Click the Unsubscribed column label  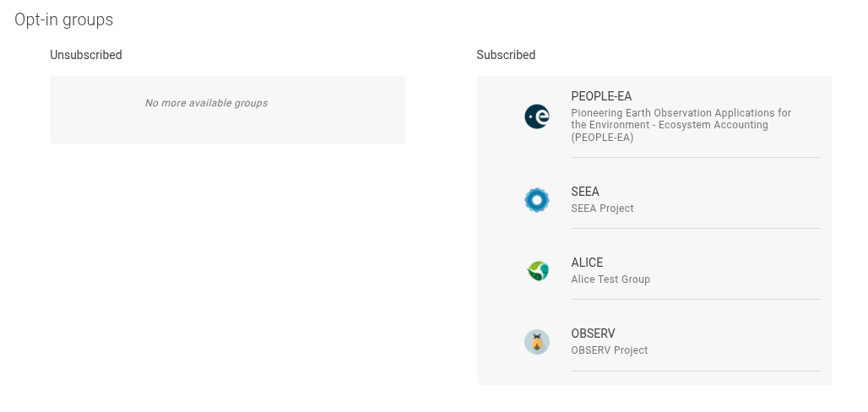(x=86, y=55)
